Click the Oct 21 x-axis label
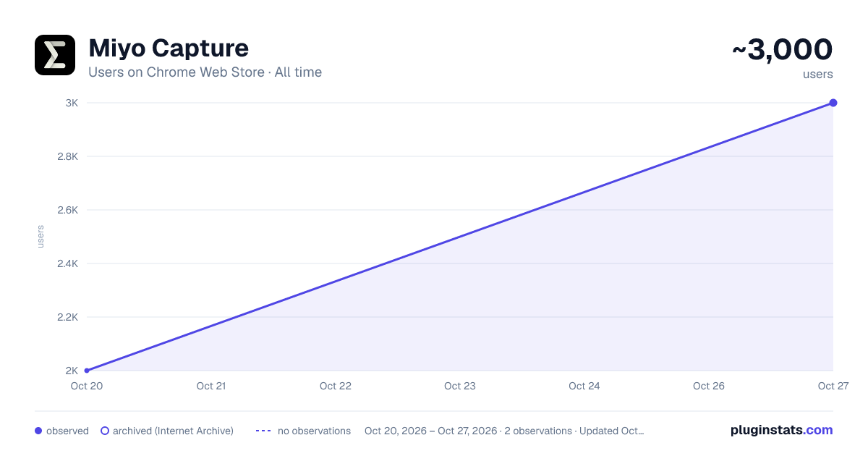This screenshot has height=456, width=868. [211, 386]
